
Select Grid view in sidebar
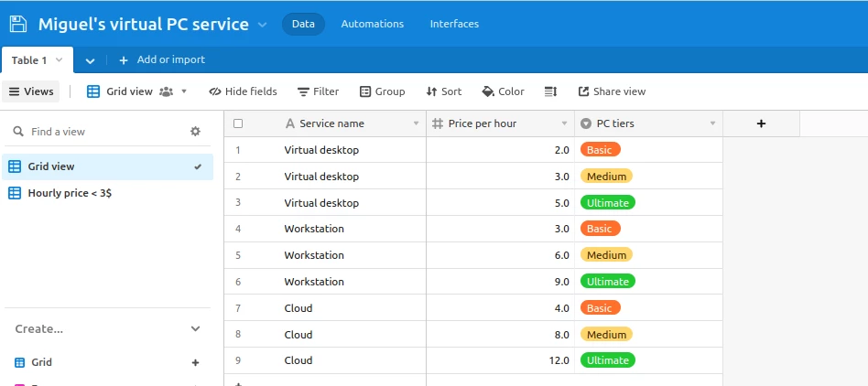107,166
